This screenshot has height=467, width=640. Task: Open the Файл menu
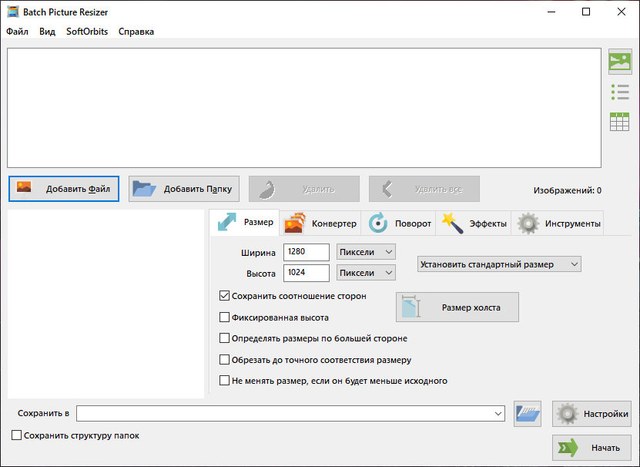tap(17, 31)
